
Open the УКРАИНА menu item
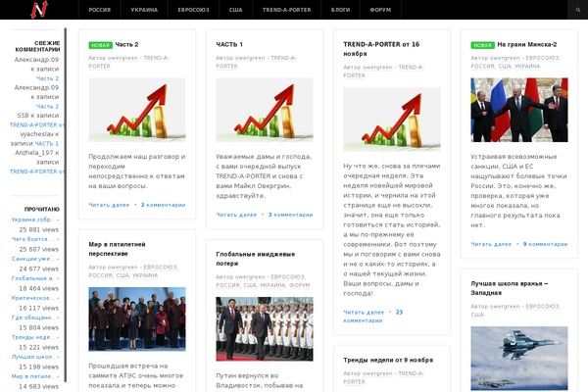pos(144,10)
